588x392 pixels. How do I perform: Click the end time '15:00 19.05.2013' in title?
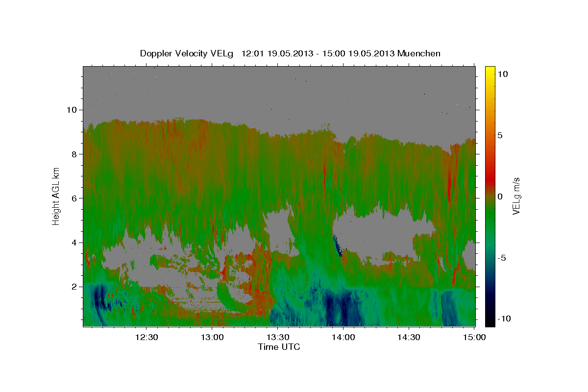click(x=358, y=53)
